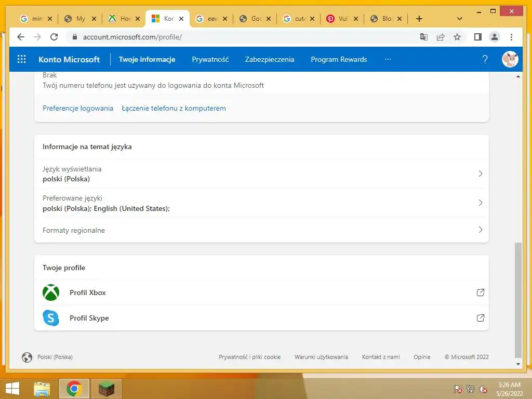Screen dimensions: 532x399
Task: Close the Pinterest Vui tab
Action: (356, 19)
